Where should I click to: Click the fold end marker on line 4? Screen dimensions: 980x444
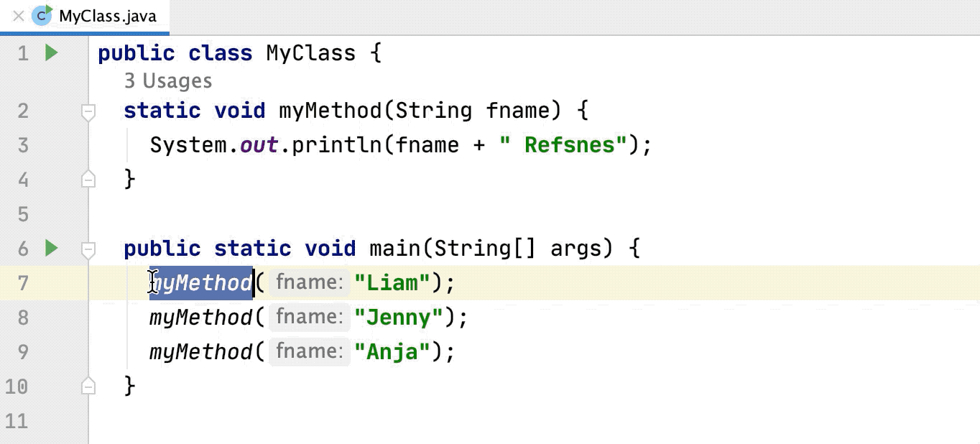point(88,179)
